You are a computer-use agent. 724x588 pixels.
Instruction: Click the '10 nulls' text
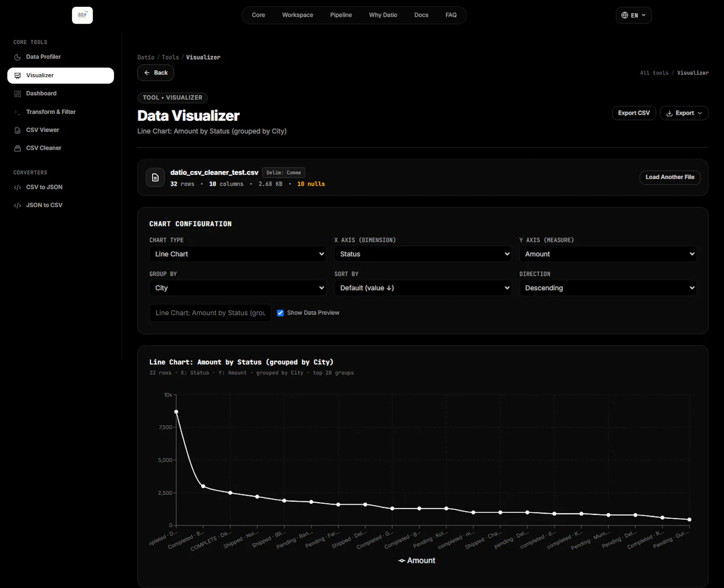pyautogui.click(x=311, y=184)
